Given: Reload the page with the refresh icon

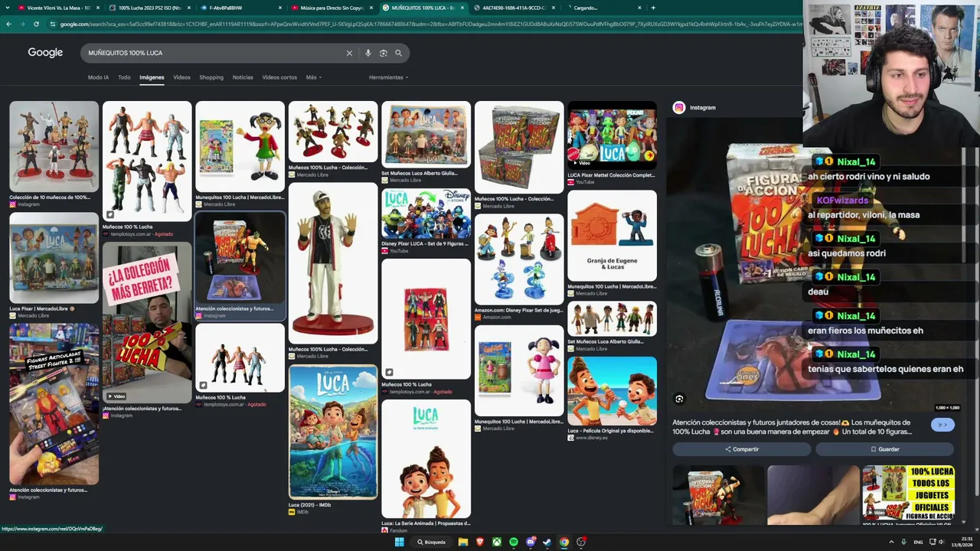Looking at the screenshot, I should tap(36, 24).
